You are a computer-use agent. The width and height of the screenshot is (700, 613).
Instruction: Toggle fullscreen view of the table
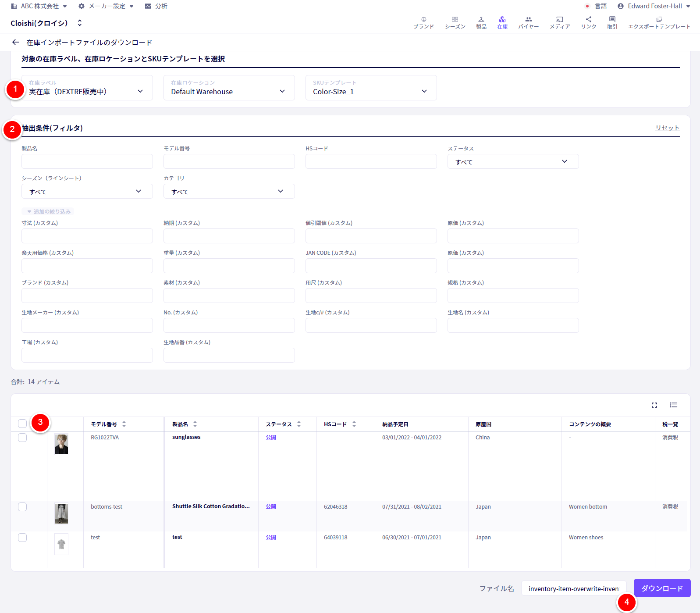tap(654, 405)
